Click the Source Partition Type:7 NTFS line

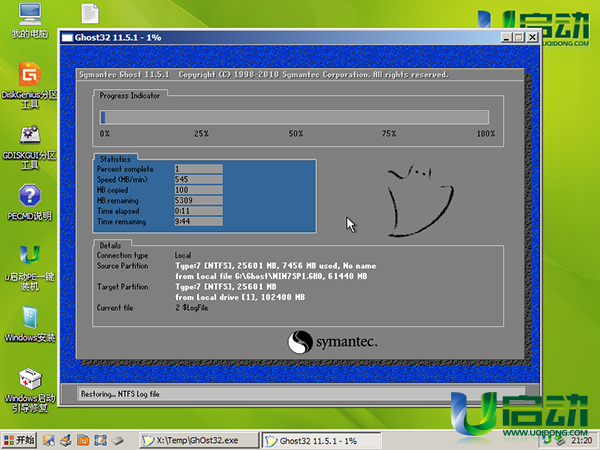pyautogui.click(x=276, y=266)
